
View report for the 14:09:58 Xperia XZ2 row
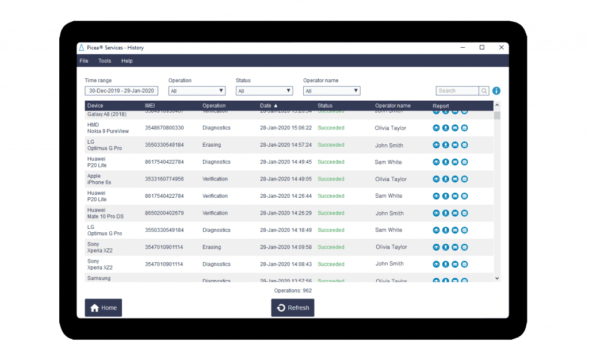[x=436, y=247]
